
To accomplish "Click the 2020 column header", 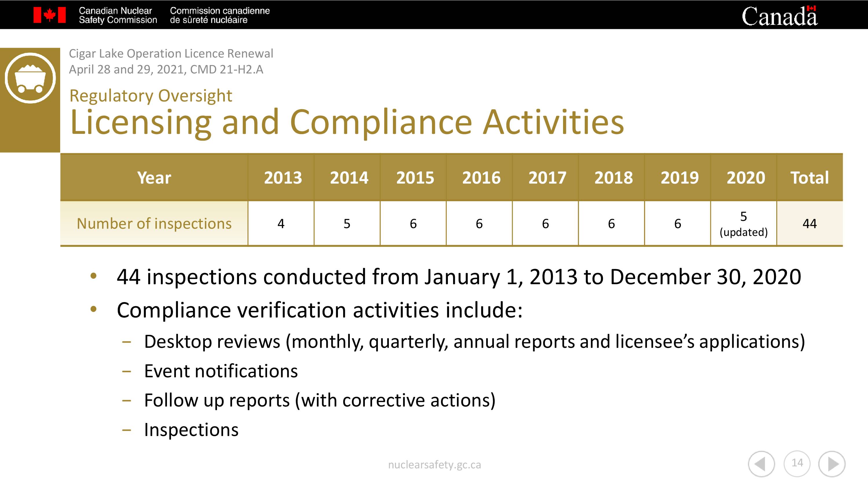I will tap(743, 178).
